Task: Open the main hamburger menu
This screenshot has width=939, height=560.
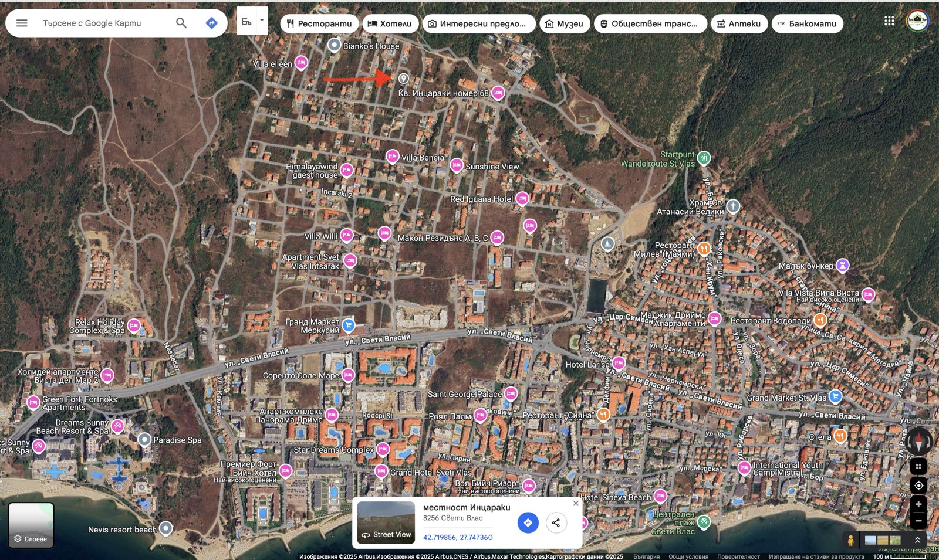Action: (x=22, y=23)
